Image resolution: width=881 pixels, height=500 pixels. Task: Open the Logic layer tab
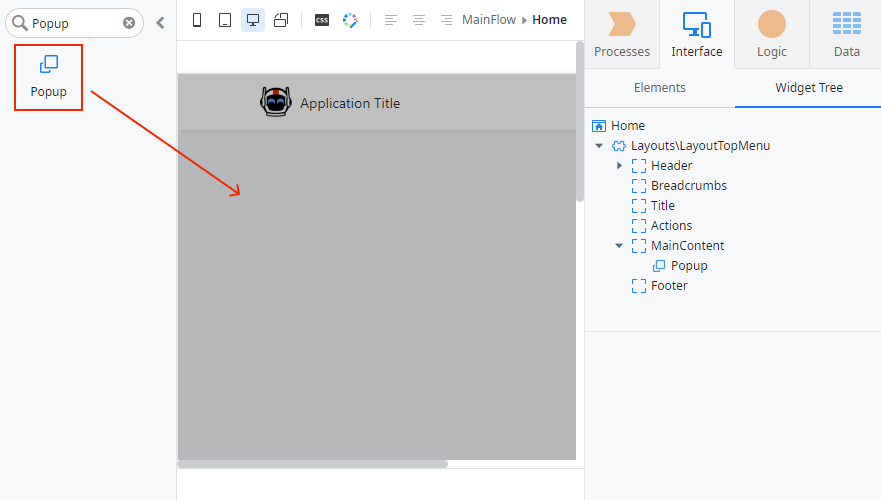coord(771,34)
